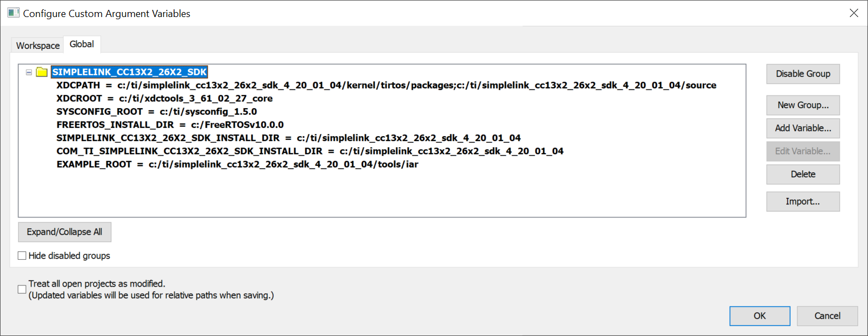The image size is (868, 336).
Task: Enable the Hide disabled groups checkbox
Action: [22, 255]
